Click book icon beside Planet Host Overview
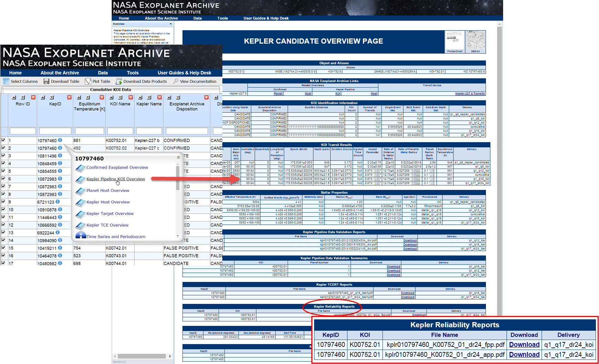The height and width of the screenshot is (364, 599). [x=80, y=191]
